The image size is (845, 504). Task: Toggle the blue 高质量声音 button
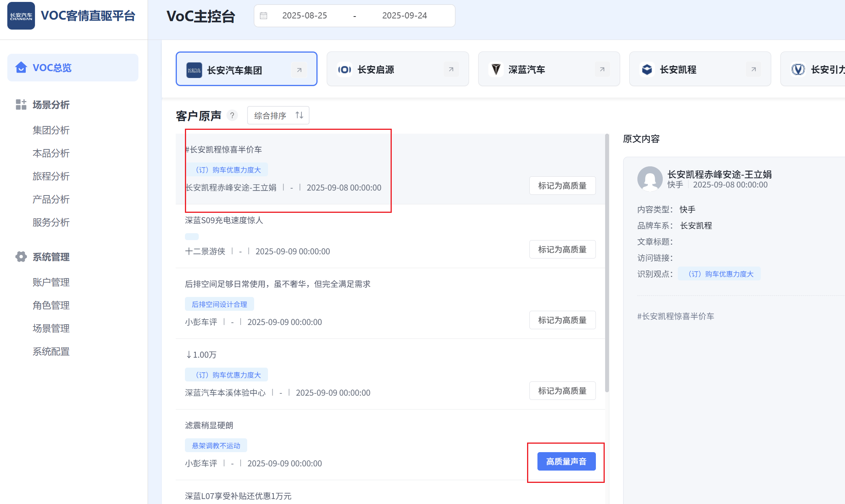pos(566,461)
